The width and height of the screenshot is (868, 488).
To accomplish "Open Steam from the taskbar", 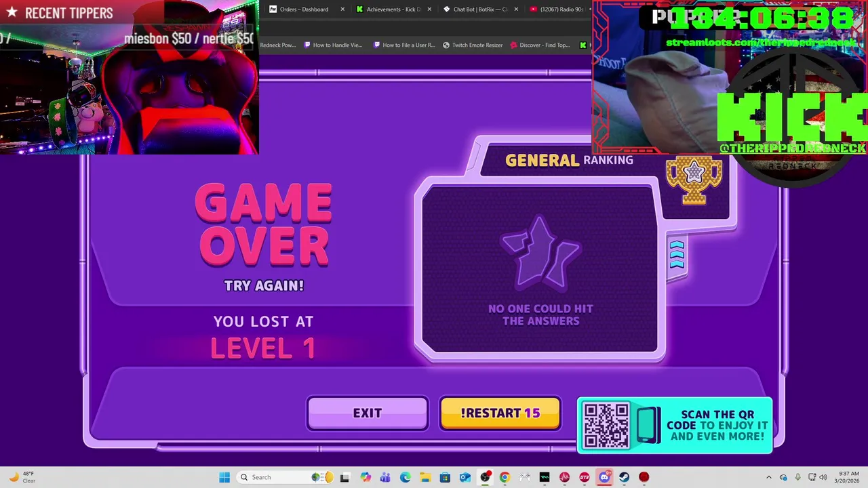I will pos(624,477).
